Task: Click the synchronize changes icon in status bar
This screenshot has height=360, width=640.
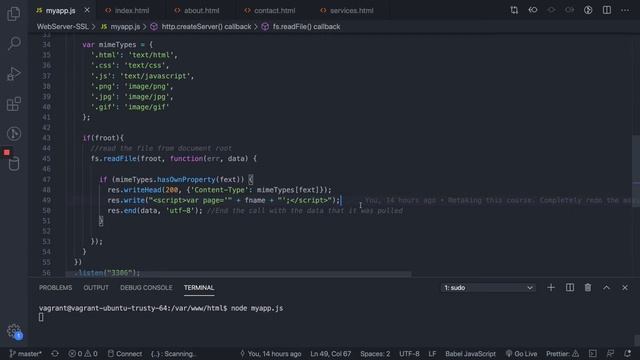Action: (x=55, y=354)
